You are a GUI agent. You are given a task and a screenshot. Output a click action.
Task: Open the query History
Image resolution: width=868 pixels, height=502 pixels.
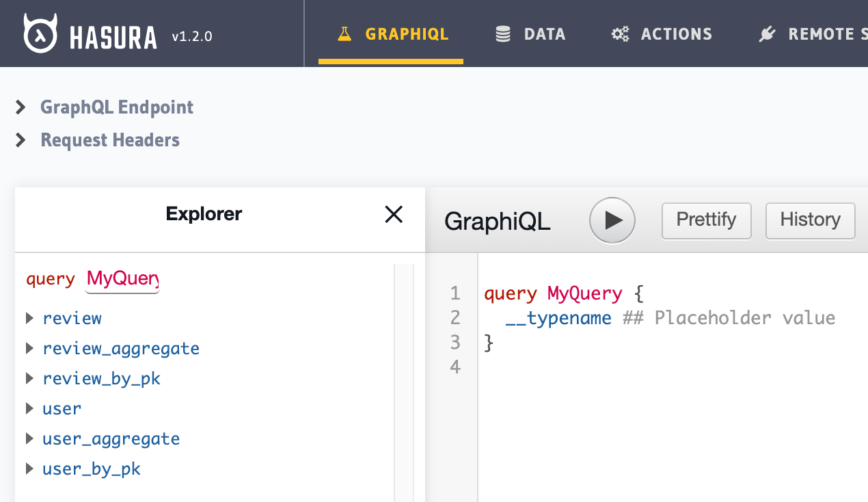(811, 220)
